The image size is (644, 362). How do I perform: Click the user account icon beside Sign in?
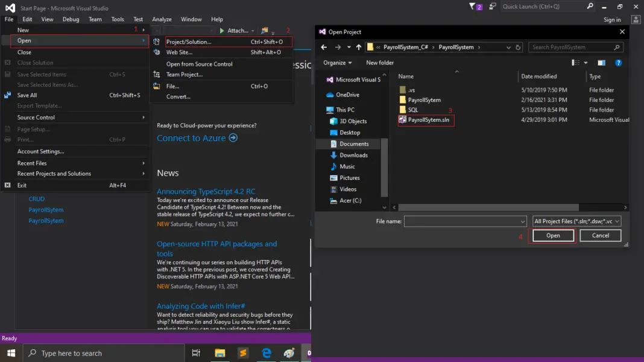click(x=636, y=19)
